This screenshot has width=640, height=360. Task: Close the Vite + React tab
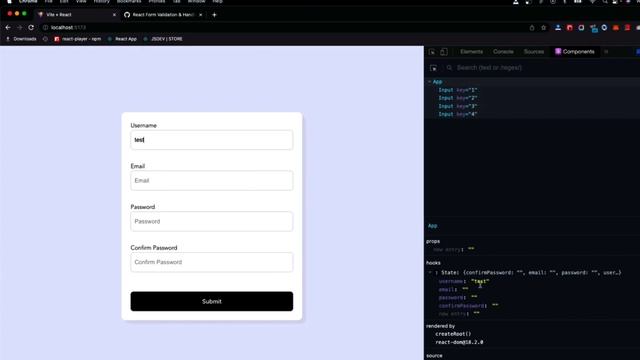coord(114,15)
